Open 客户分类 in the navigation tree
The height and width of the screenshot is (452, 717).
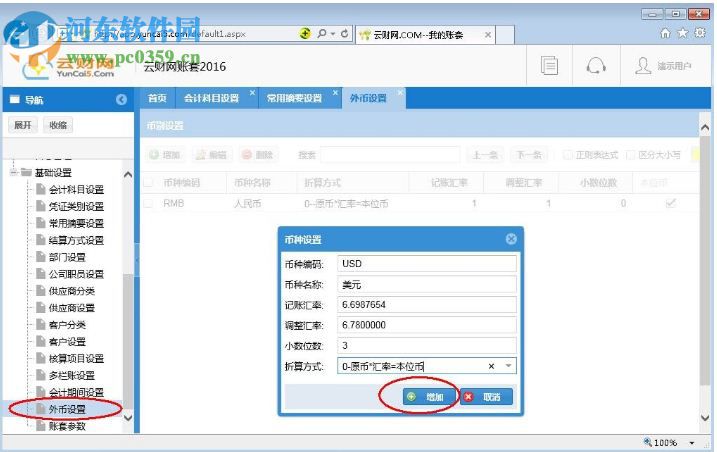67,325
